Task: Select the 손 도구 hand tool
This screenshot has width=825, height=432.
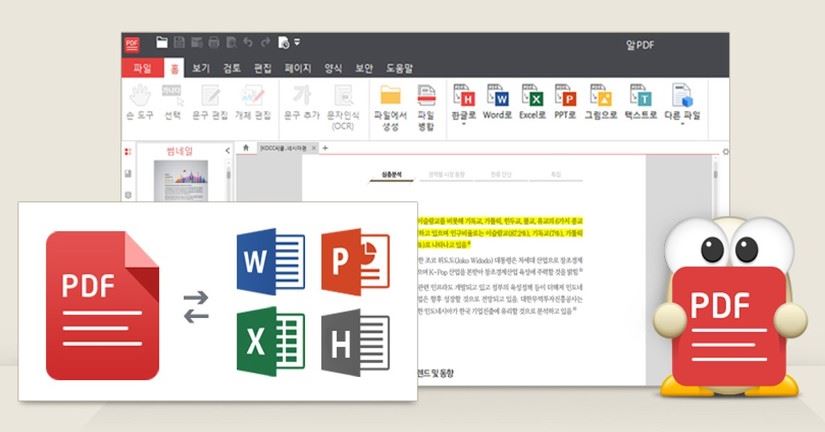Action: [140, 103]
